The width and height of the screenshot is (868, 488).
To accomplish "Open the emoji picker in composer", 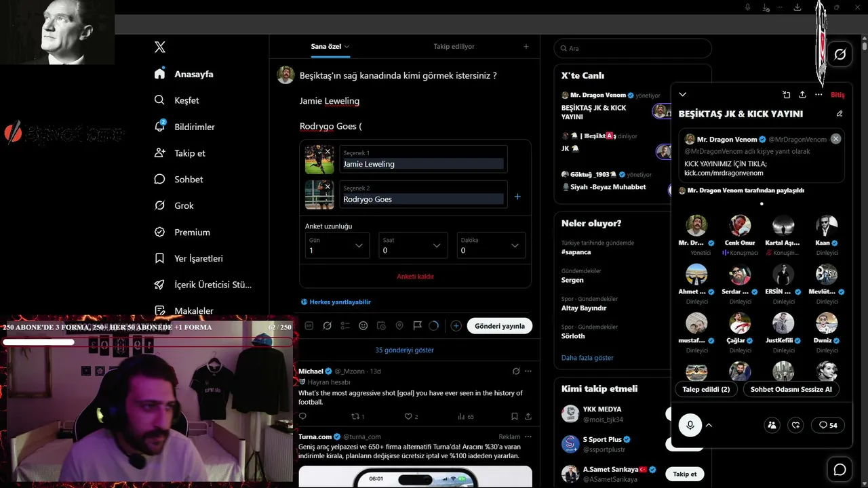I will [363, 326].
